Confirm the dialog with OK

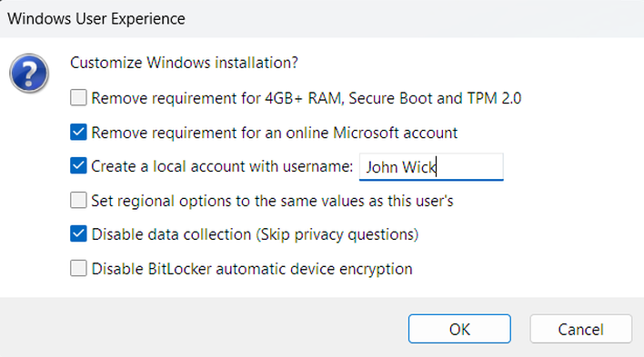click(459, 329)
